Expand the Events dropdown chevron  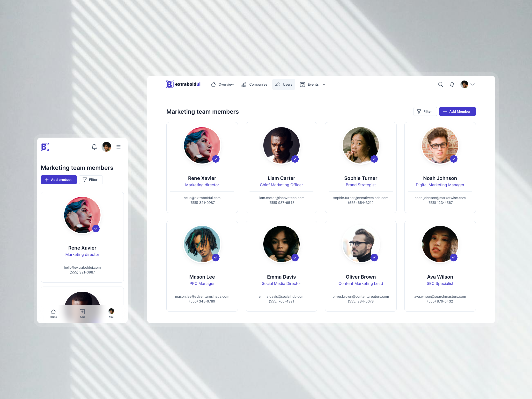324,84
